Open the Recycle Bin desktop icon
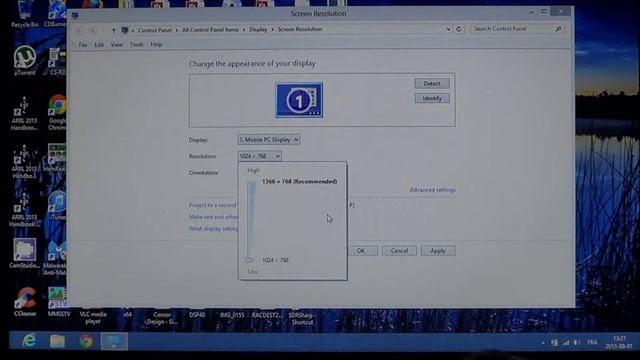Image resolution: width=640 pixels, height=360 pixels. pos(25,14)
